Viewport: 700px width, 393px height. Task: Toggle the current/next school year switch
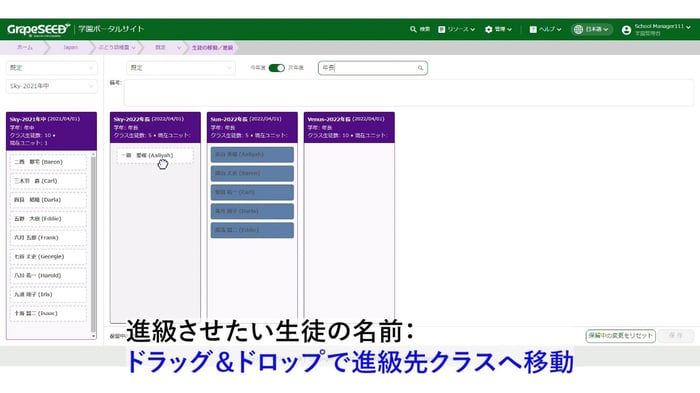(276, 67)
